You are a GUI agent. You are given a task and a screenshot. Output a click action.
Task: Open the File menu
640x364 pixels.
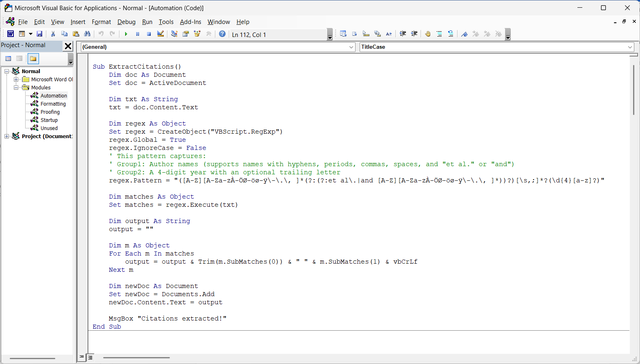[x=23, y=22]
